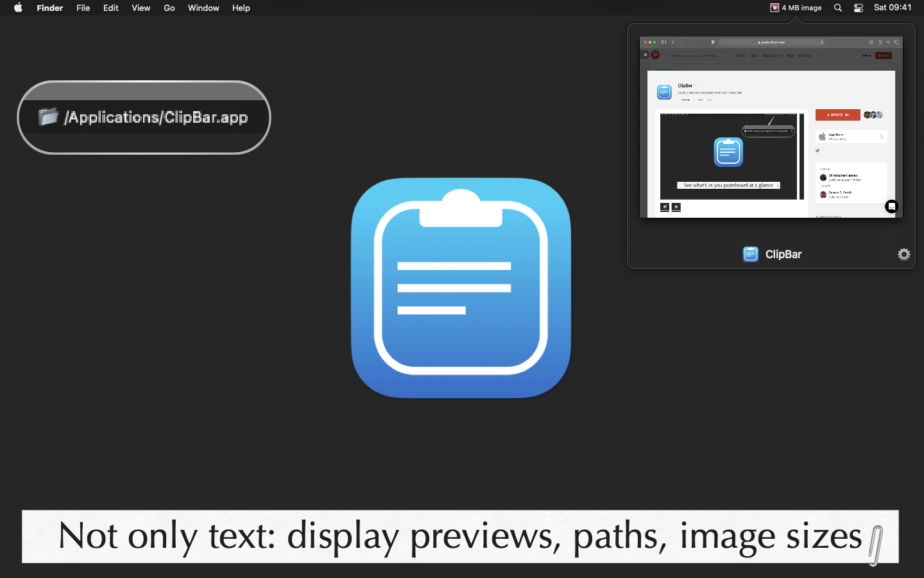
Task: Toggle the privacy shield in the browser toolbar
Action: click(x=714, y=42)
